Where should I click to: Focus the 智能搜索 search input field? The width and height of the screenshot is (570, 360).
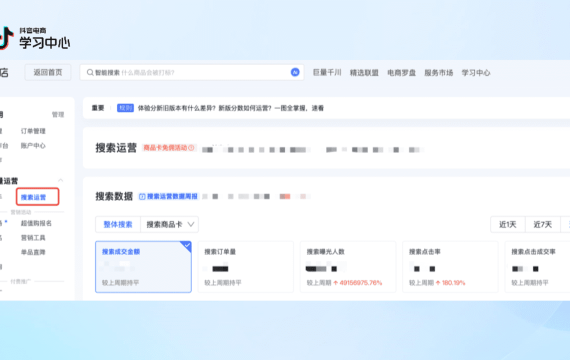[192, 72]
